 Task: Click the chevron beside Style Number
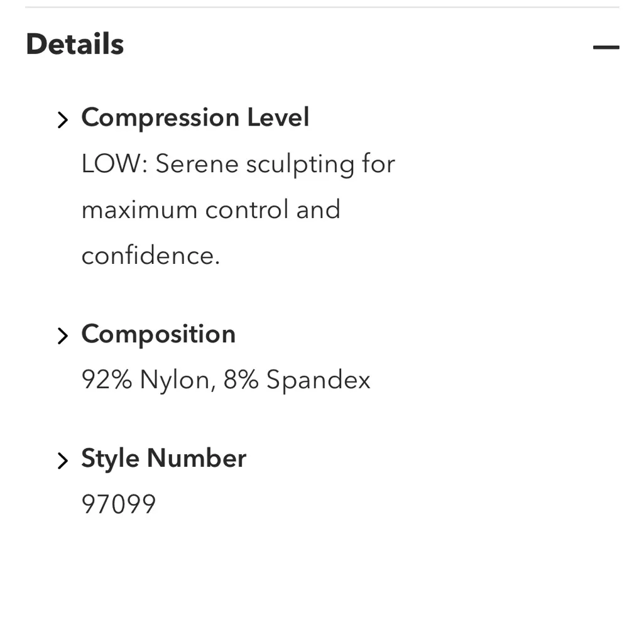click(x=62, y=461)
